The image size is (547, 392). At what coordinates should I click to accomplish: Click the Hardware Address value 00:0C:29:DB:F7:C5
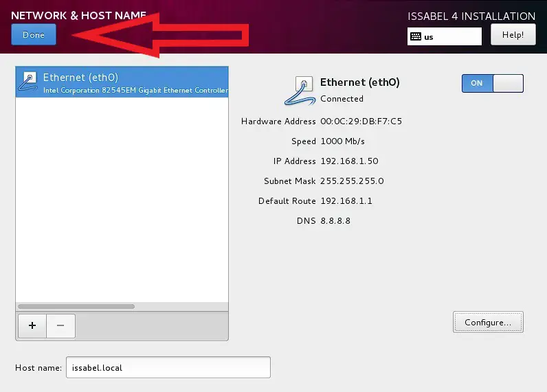click(x=361, y=122)
